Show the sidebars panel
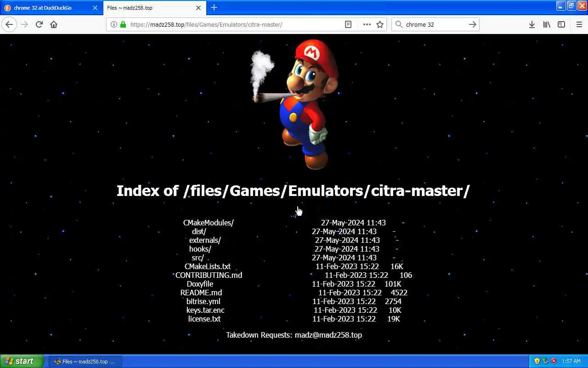Viewport: 588px width, 368px height. 561,24
